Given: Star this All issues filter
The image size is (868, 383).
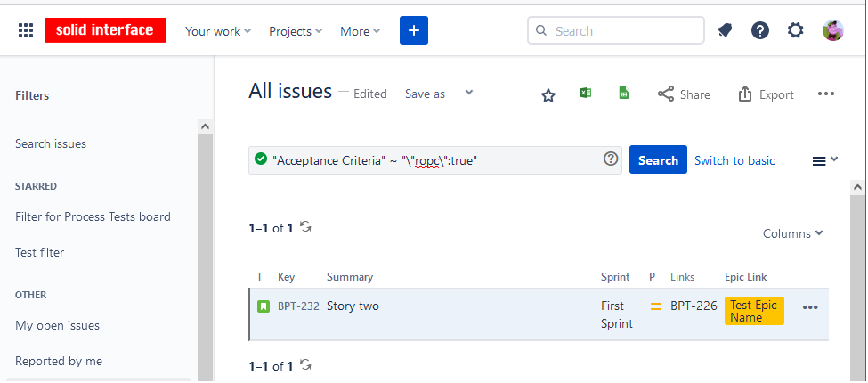Looking at the screenshot, I should [x=548, y=95].
